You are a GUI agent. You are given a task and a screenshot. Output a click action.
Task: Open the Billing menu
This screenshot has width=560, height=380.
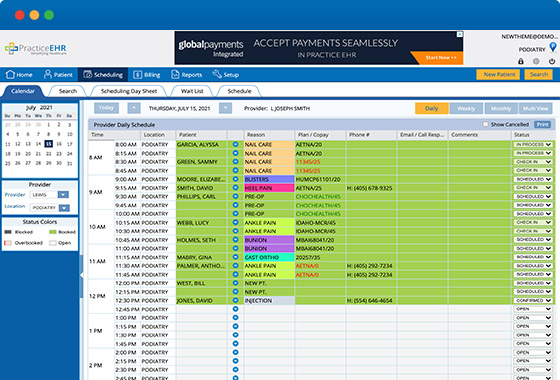(147, 75)
